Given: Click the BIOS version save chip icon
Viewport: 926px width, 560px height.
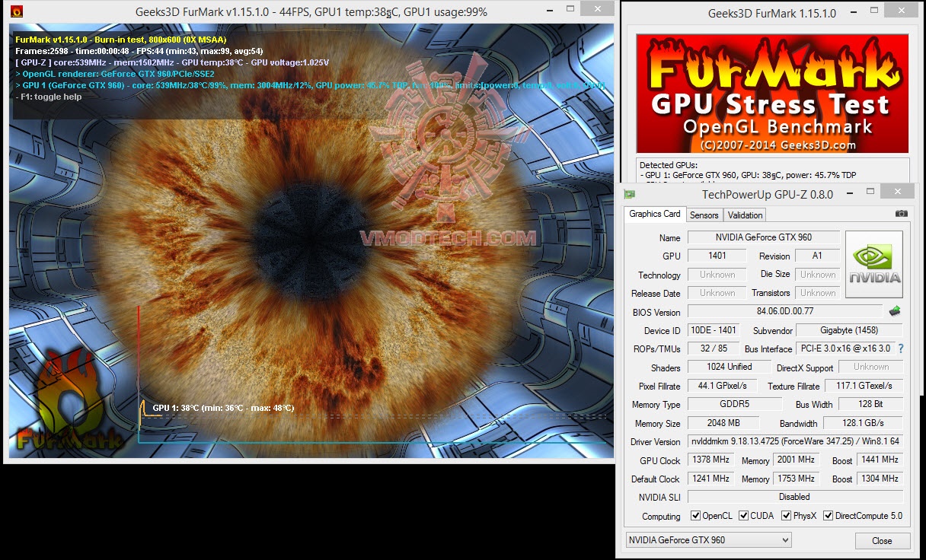Looking at the screenshot, I should (x=895, y=311).
